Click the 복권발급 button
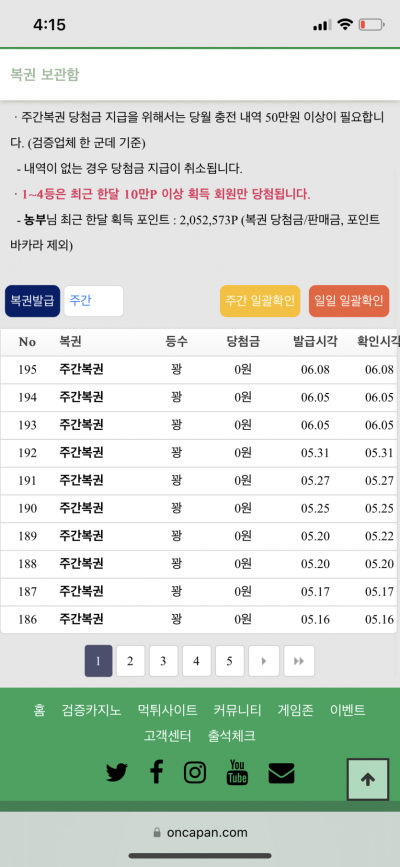Screen dimensions: 400x867 (x=32, y=301)
